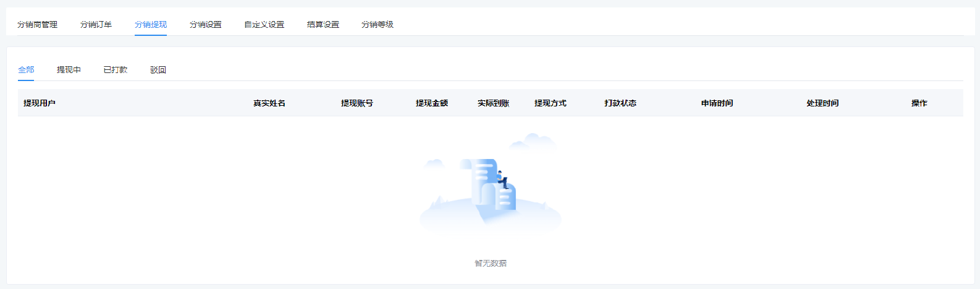Click the 实际到账 column header

(493, 103)
